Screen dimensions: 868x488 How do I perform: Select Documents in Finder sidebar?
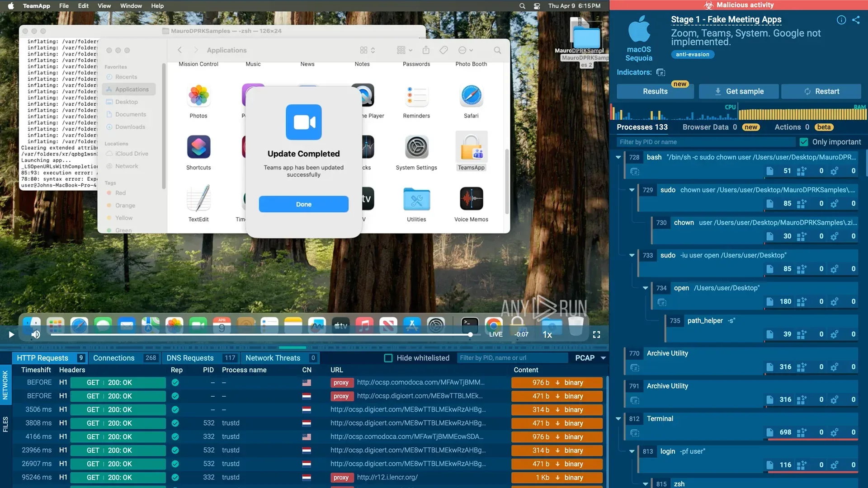130,114
